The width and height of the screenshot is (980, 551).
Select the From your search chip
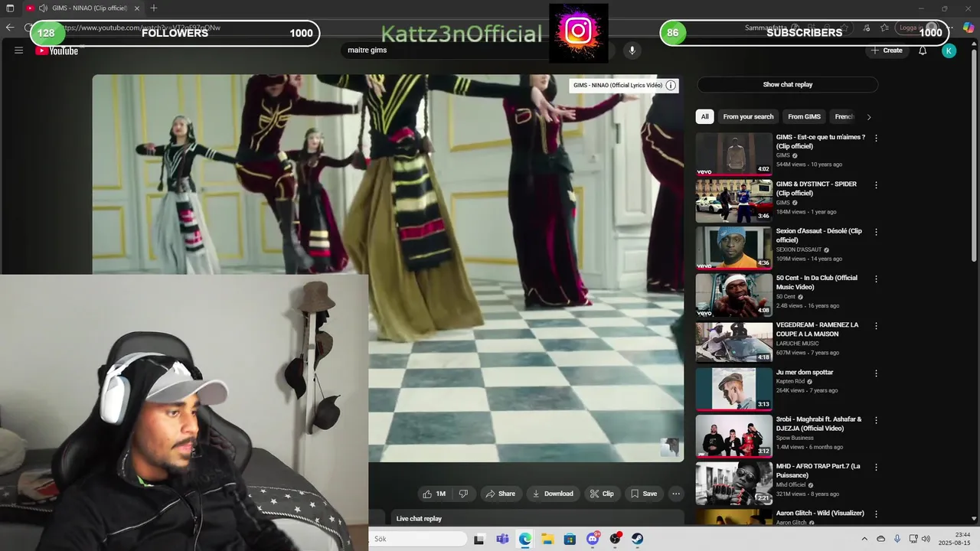(748, 116)
